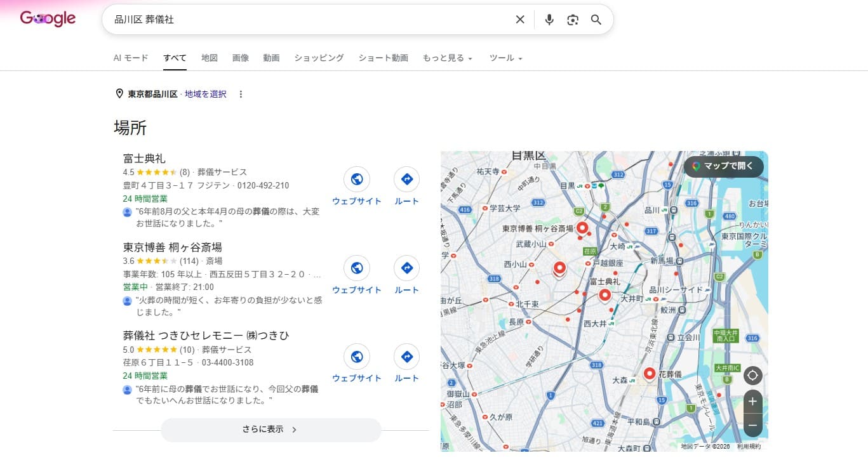Click the Google logo

(48, 19)
